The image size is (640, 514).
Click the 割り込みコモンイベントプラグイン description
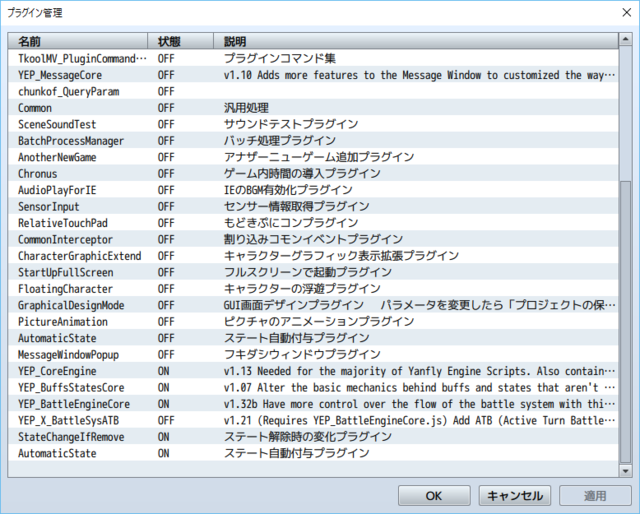pyautogui.click(x=313, y=239)
